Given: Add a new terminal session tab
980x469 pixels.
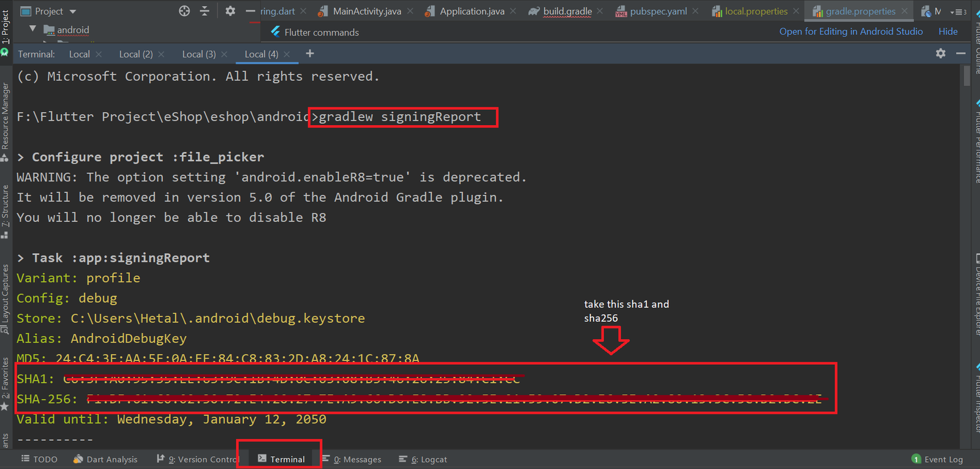Looking at the screenshot, I should point(310,54).
